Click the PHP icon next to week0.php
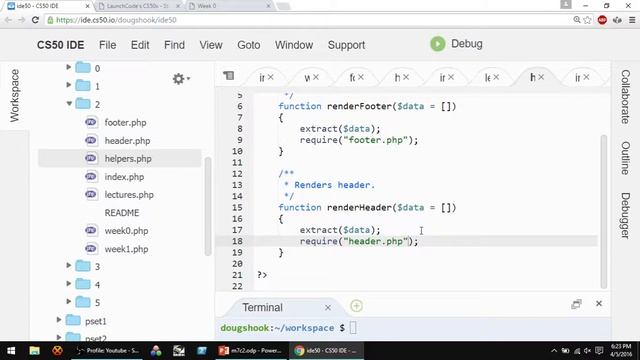This screenshot has height=360, width=640. [91, 231]
